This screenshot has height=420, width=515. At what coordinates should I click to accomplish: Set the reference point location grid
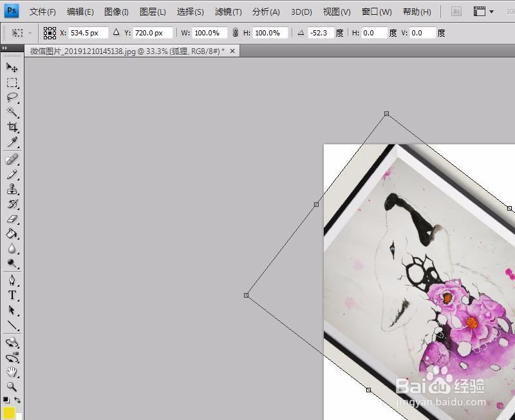(x=50, y=33)
